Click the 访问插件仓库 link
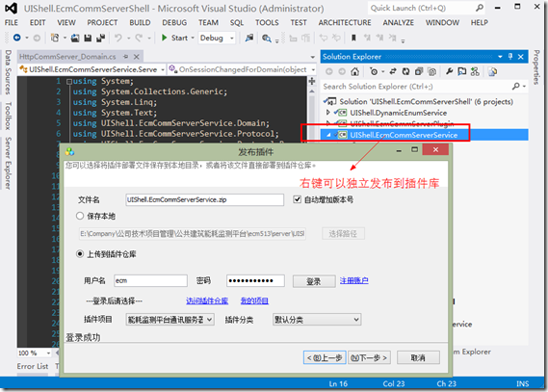Image resolution: width=548 pixels, height=392 pixels. coord(207,301)
